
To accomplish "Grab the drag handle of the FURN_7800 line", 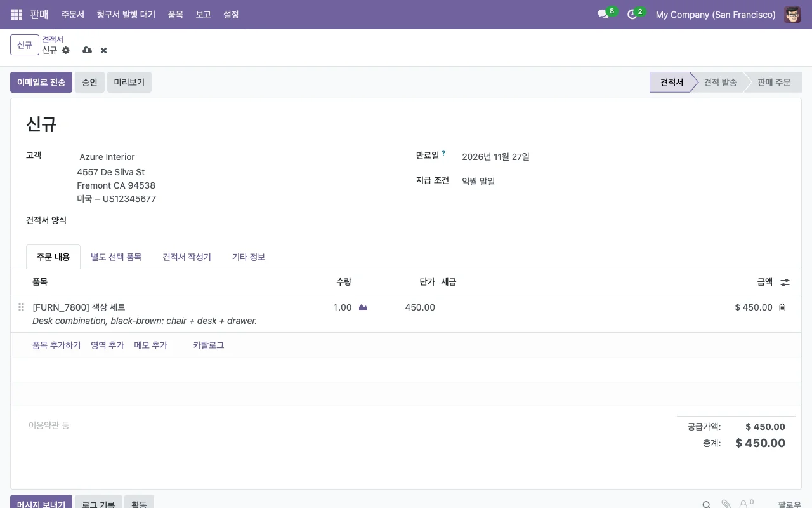I will coord(21,307).
